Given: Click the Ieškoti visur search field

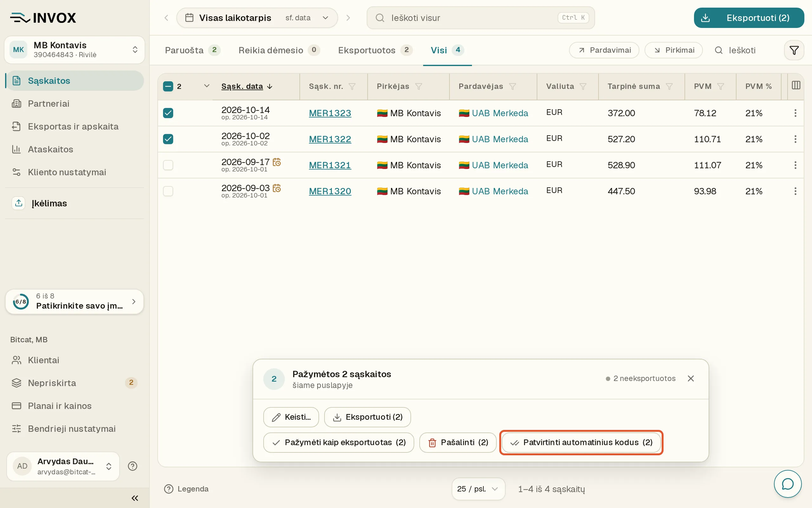Looking at the screenshot, I should click(481, 18).
